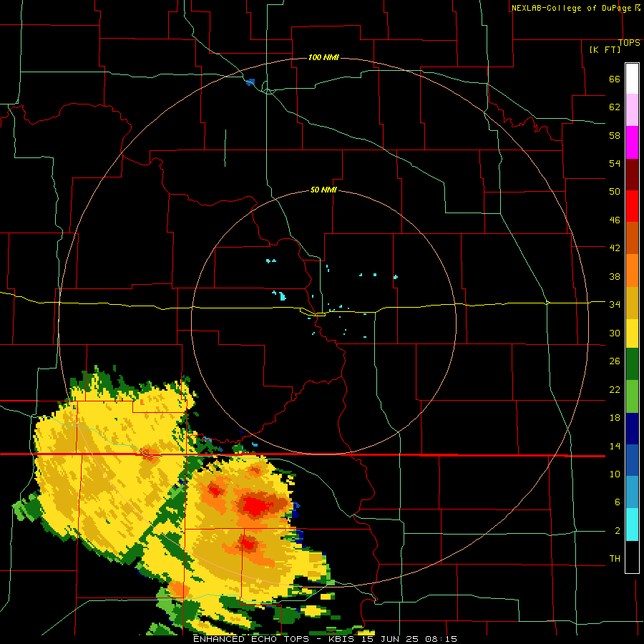644x644 pixels.
Task: Click the TH legend label
Action: 615,559
